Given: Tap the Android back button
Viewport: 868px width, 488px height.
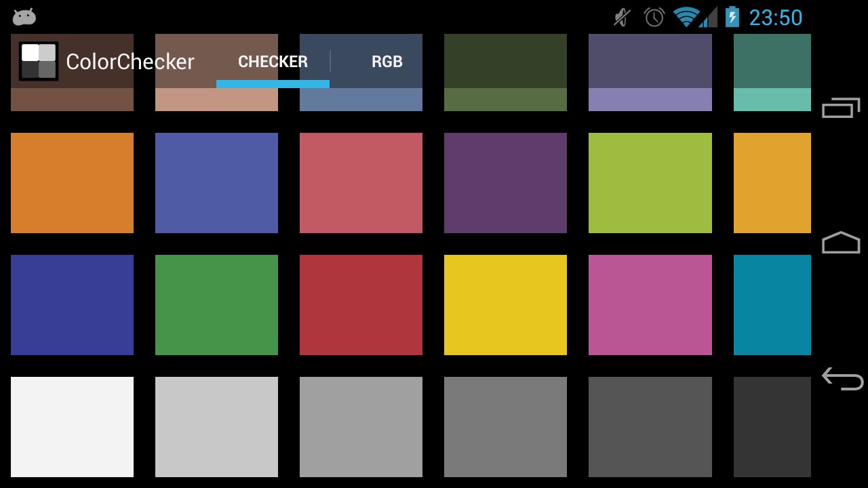Looking at the screenshot, I should point(842,378).
